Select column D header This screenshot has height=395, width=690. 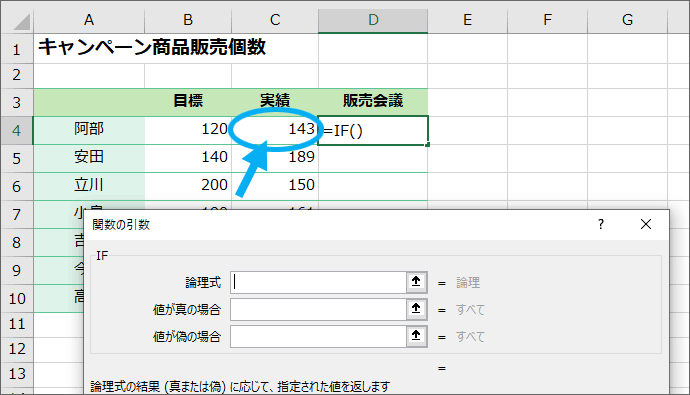[373, 20]
